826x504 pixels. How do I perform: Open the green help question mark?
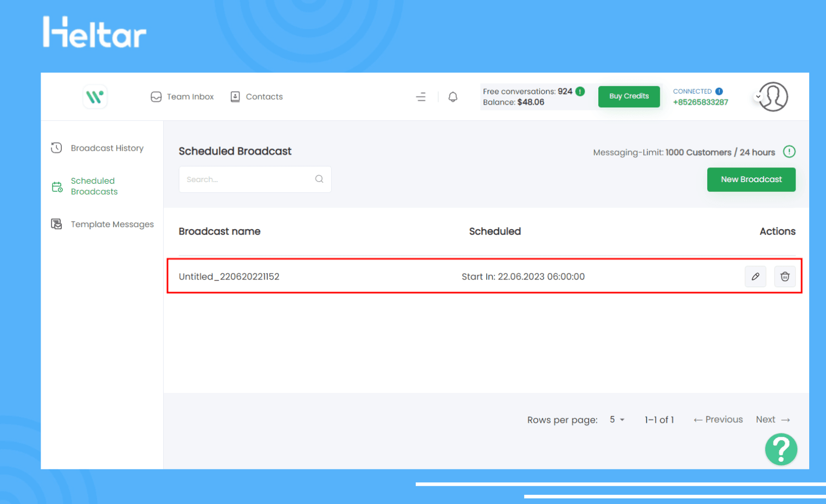pos(781,449)
